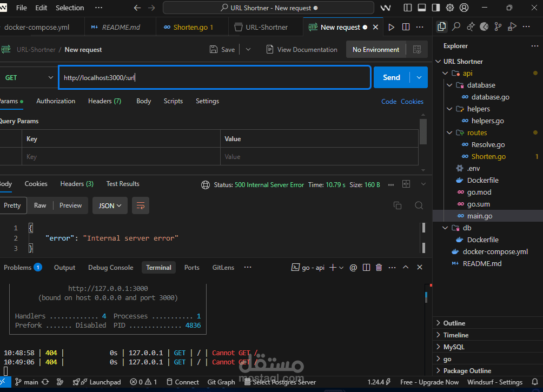
Task: Toggle the primary side bar layout icon
Action: [408, 8]
